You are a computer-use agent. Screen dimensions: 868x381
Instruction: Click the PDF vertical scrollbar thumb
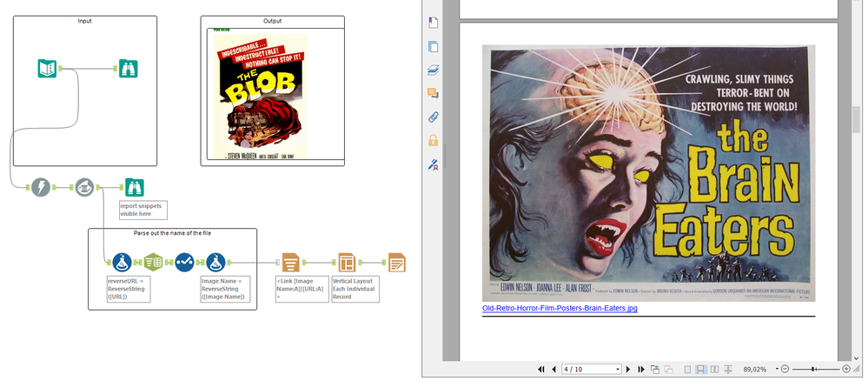(857, 119)
